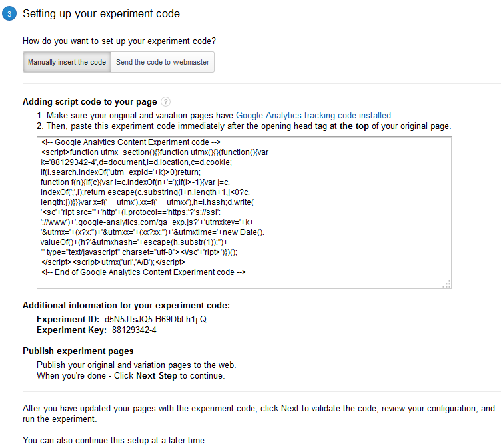
Task: Click the bold Next Step text
Action: 156,376
